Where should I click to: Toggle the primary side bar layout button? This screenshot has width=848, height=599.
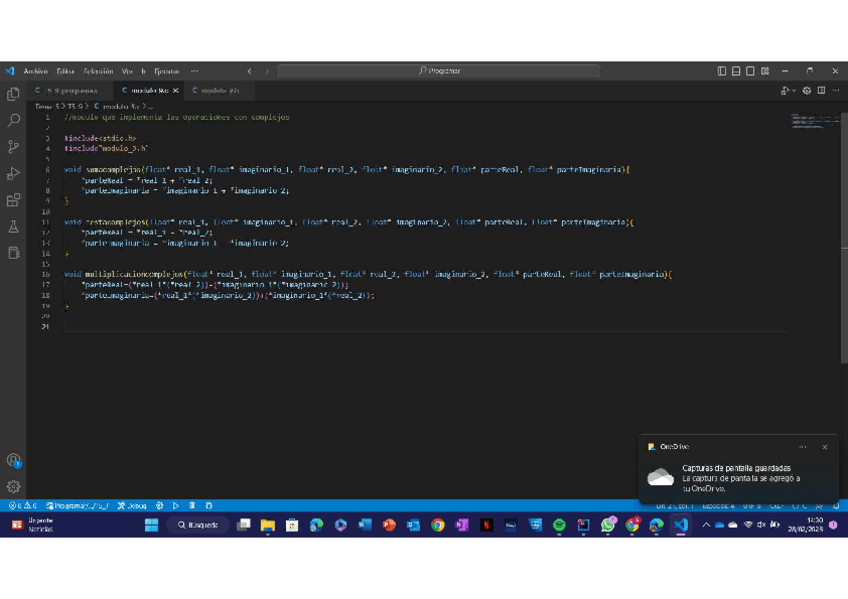pos(722,71)
